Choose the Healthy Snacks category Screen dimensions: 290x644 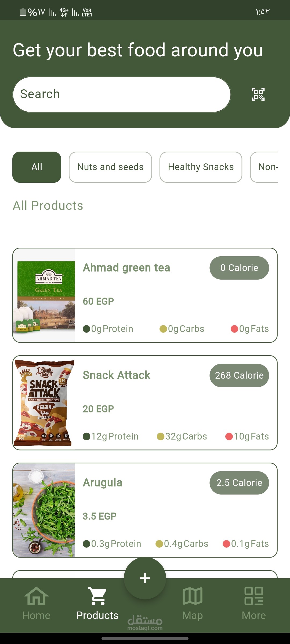(201, 167)
